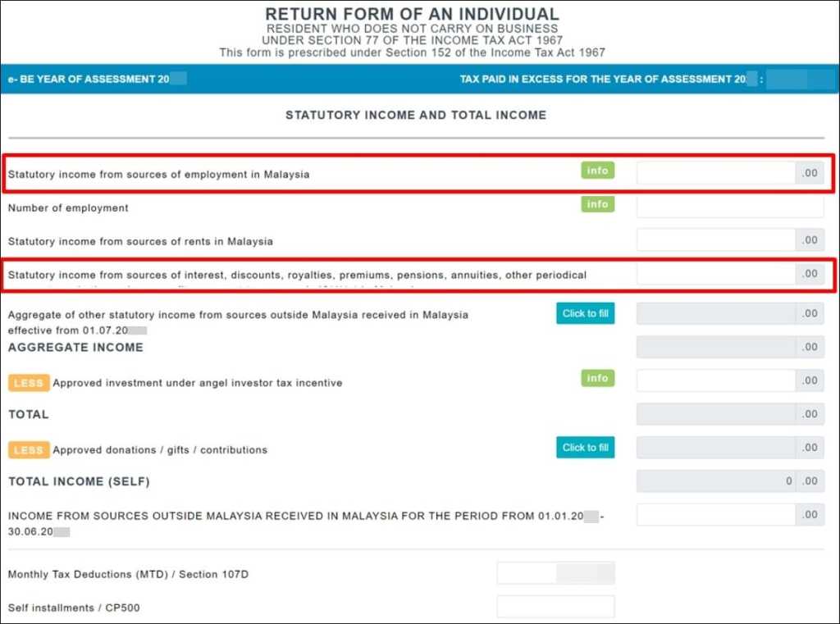
Task: Click field for income received 01.01 to 30.06
Action: [715, 515]
